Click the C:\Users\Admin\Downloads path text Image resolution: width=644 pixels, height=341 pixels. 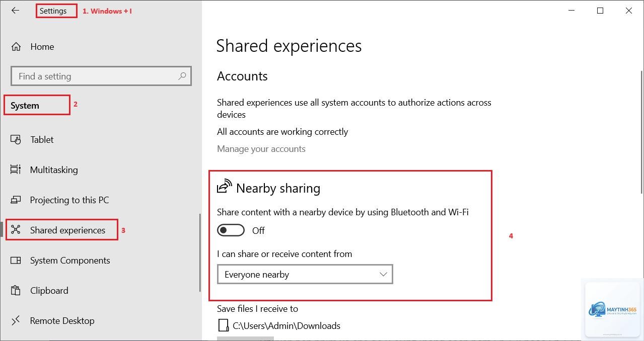tap(287, 326)
